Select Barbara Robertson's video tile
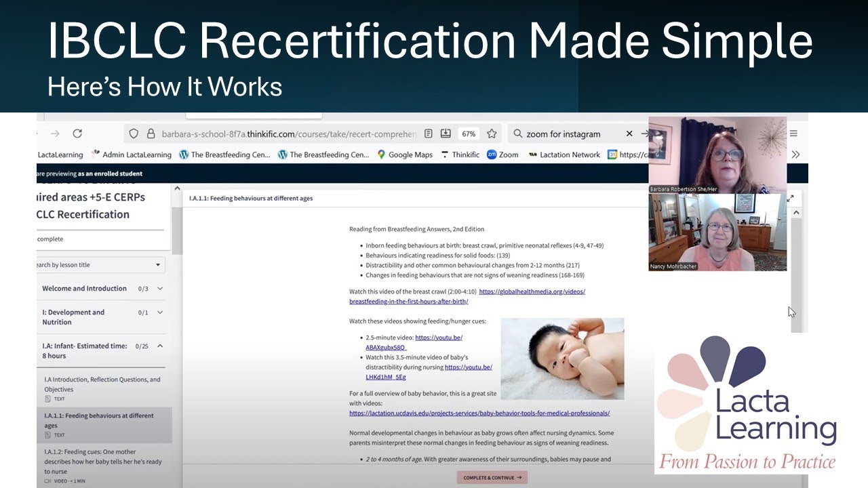868x488 pixels. 717,155
